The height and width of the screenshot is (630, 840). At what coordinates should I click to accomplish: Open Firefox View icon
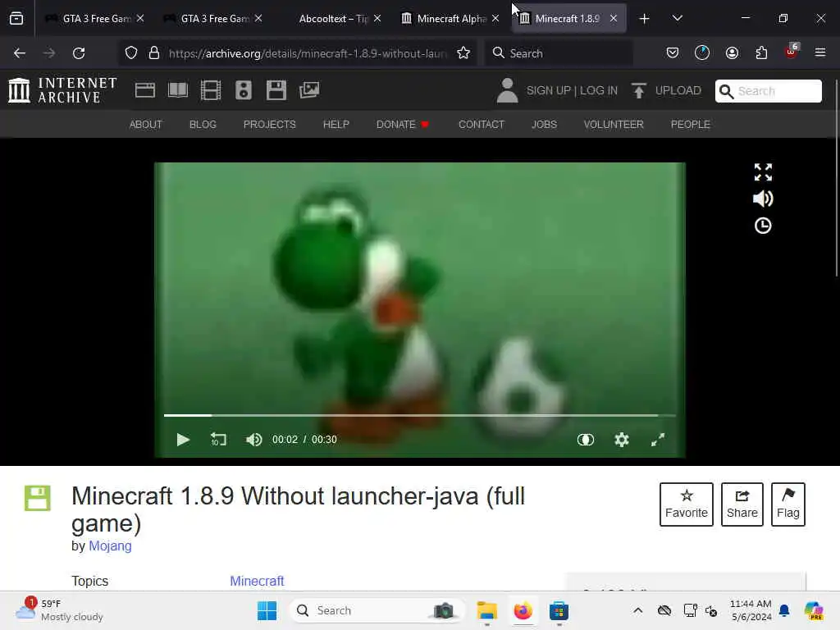[x=16, y=19]
